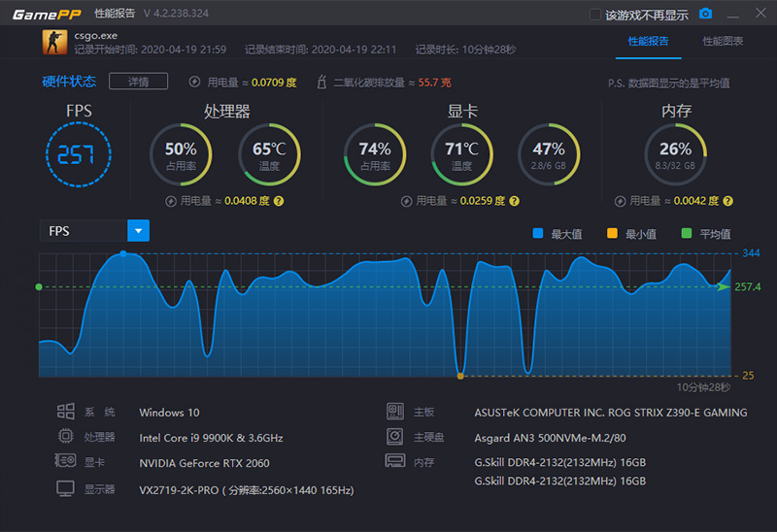Screen dimensions: 777x532
Task: Click the CPU 65℃ temperature gauge
Action: tap(269, 154)
